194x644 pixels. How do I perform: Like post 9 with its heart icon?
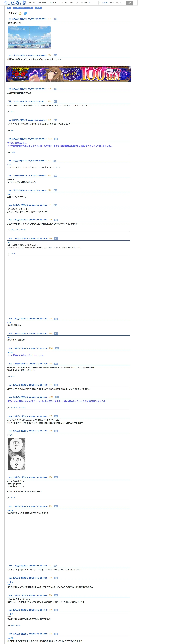click(49, 190)
